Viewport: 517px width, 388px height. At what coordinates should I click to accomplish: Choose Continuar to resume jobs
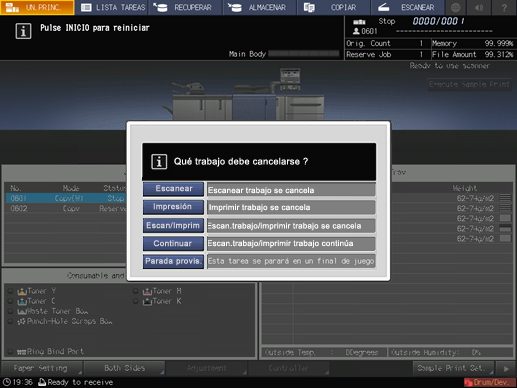(173, 244)
